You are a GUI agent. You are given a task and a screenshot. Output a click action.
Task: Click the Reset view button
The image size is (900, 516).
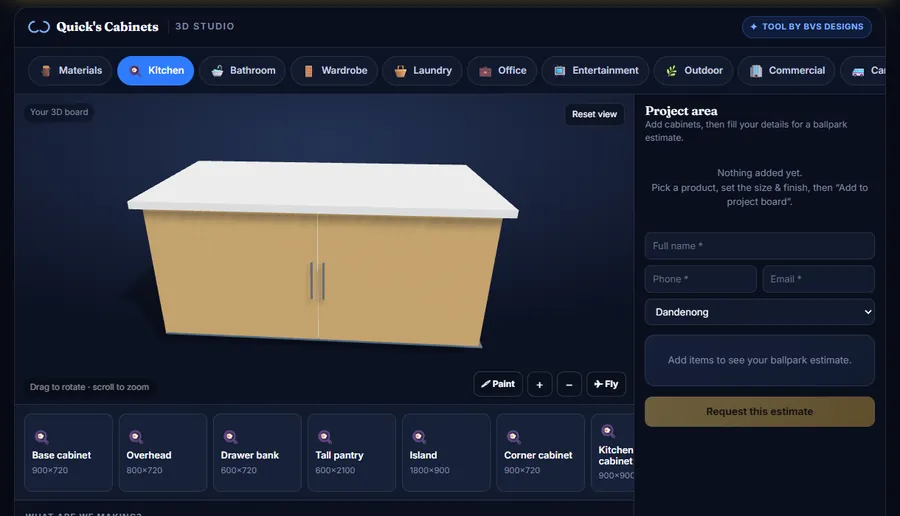(594, 114)
